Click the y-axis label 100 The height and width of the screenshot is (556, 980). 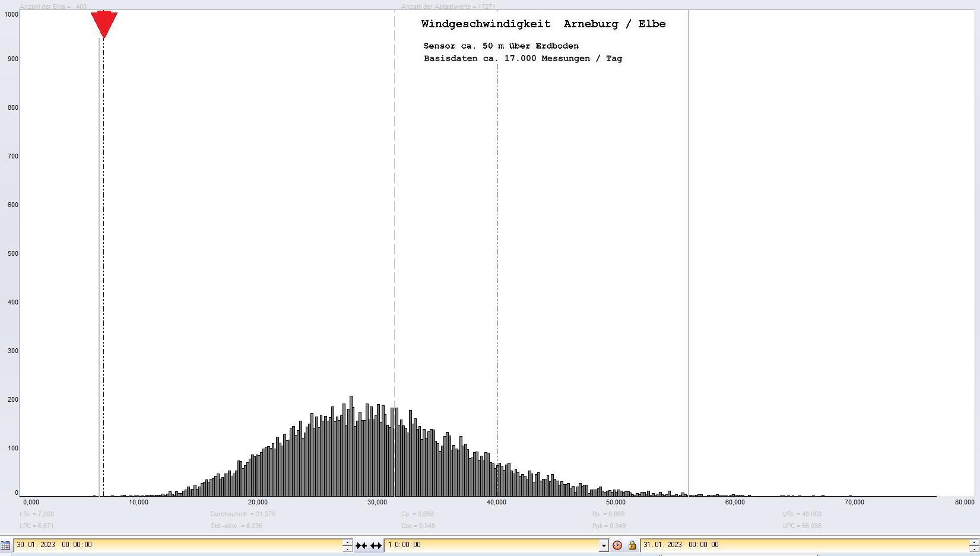12,448
